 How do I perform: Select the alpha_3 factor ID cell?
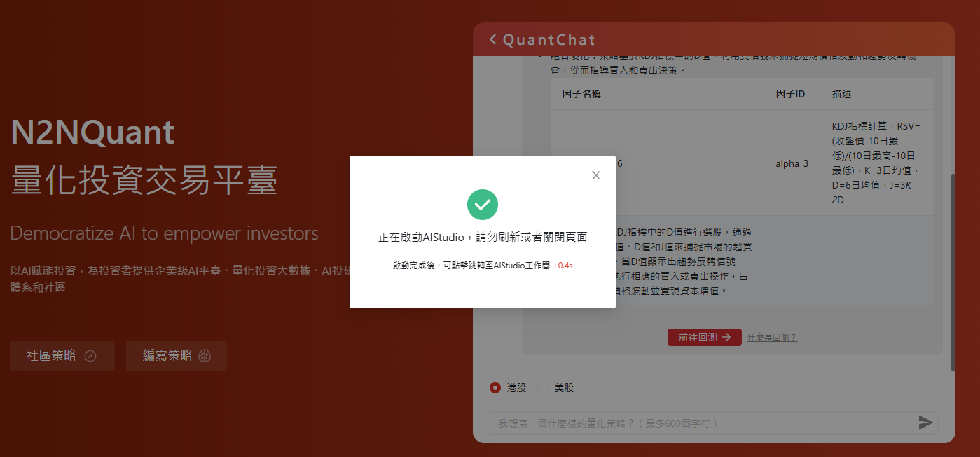point(792,163)
